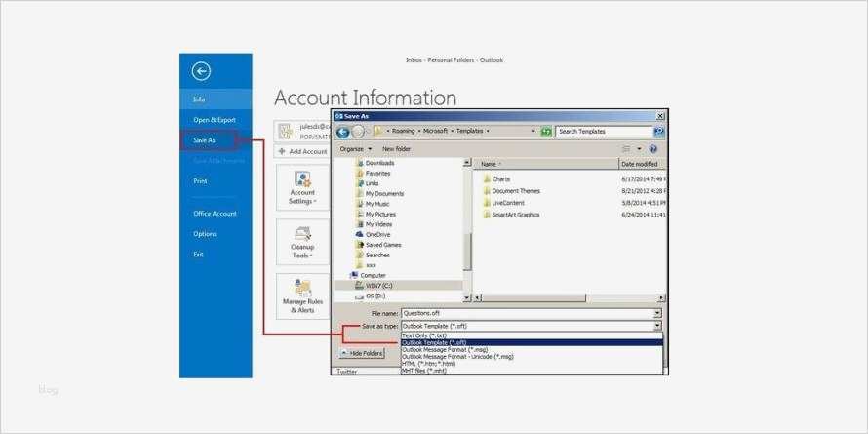Select Roaming in the address path
The image size is (868, 434).
pyautogui.click(x=403, y=132)
